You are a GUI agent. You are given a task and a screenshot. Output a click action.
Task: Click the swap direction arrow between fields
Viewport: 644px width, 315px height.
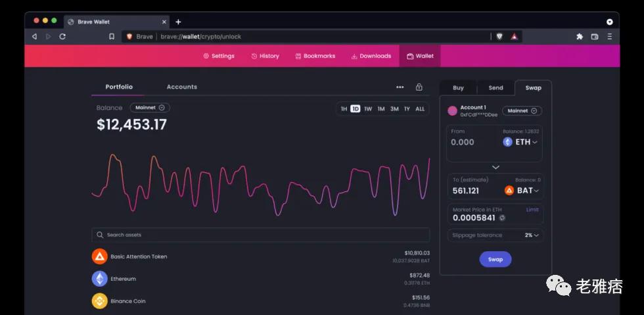(495, 168)
